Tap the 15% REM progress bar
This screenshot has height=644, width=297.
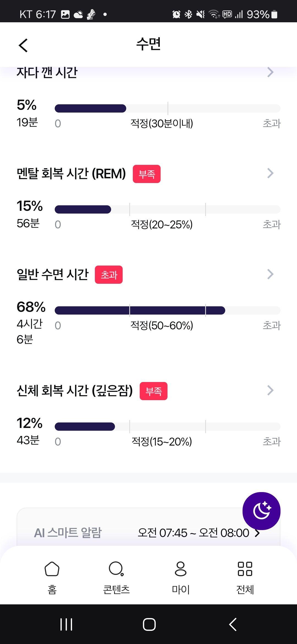tap(167, 209)
